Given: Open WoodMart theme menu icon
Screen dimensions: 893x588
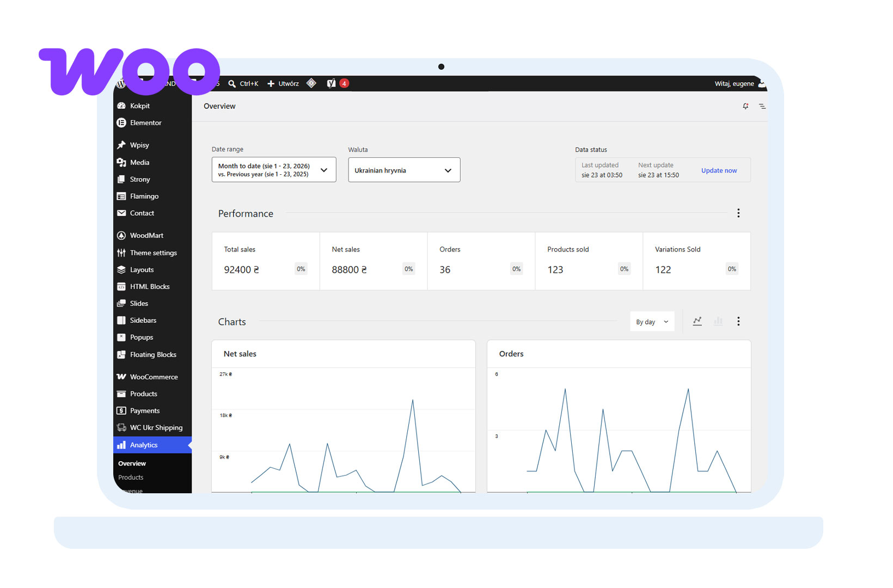Looking at the screenshot, I should [121, 235].
